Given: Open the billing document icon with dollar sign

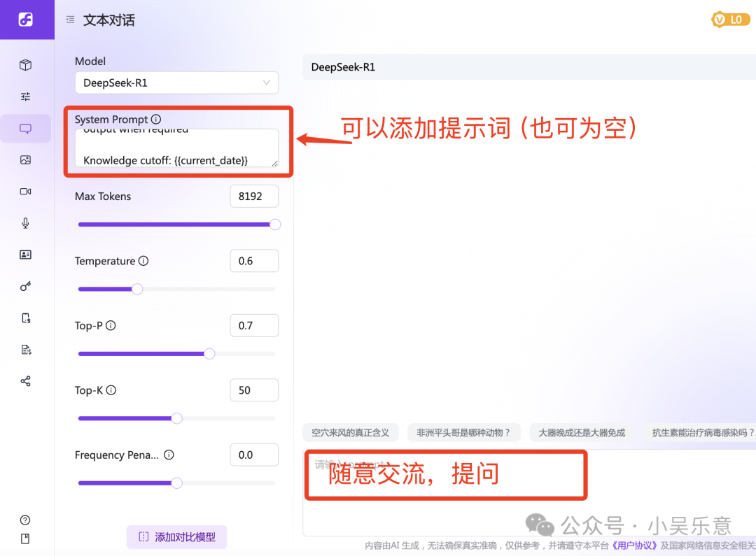Looking at the screenshot, I should [26, 318].
